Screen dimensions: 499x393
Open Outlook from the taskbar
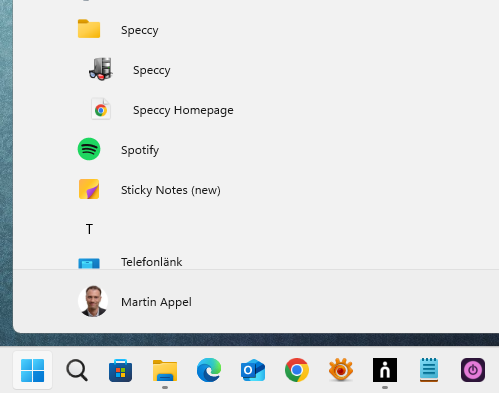[x=253, y=370]
